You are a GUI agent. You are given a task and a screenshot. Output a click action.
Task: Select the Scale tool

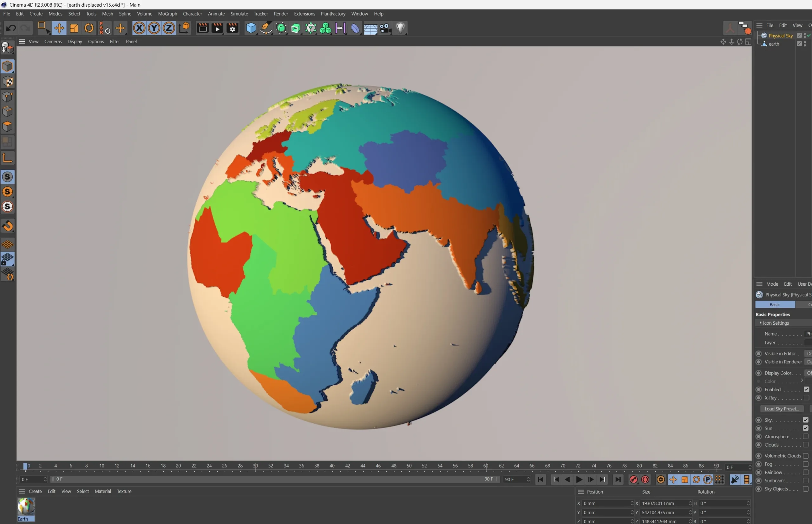point(74,28)
